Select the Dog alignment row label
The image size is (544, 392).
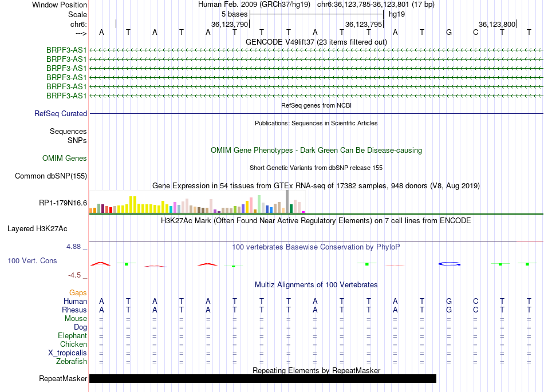click(81, 327)
